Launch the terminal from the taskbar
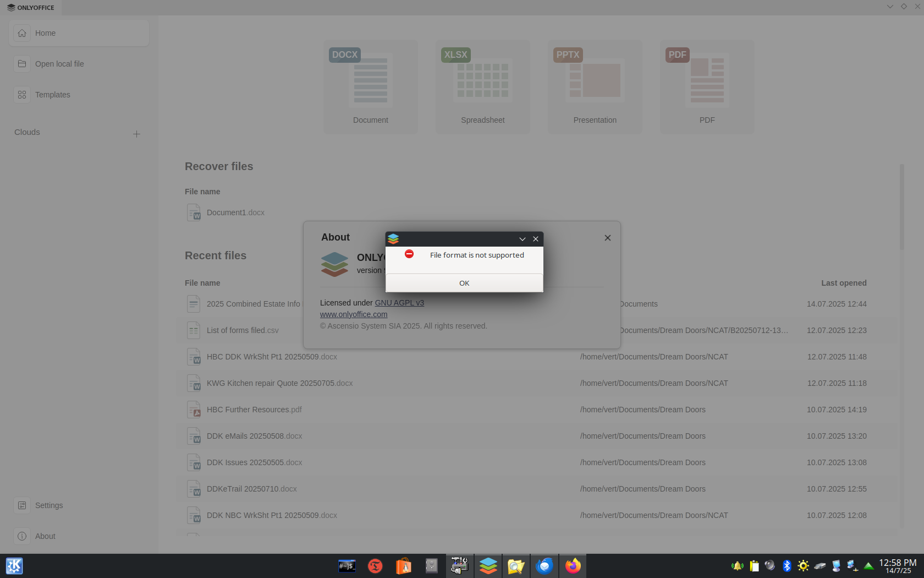Viewport: 924px width, 578px height. pyautogui.click(x=347, y=566)
